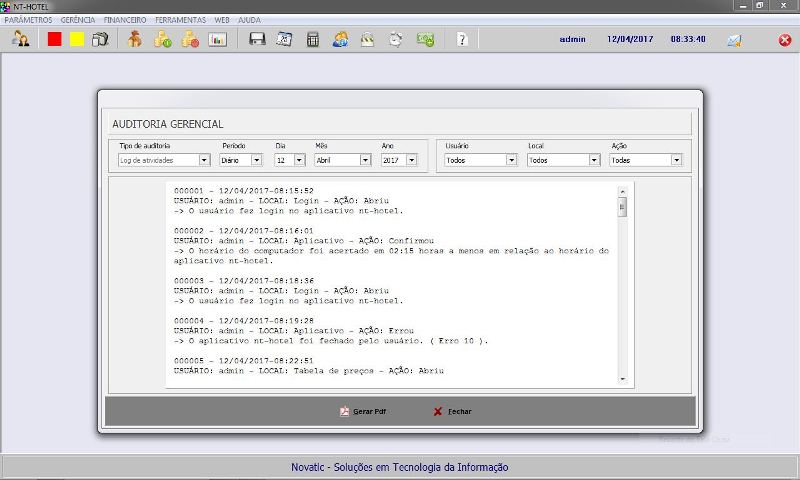Screen dimensions: 800x480
Task: Click the alarm clock icon
Action: pos(396,40)
